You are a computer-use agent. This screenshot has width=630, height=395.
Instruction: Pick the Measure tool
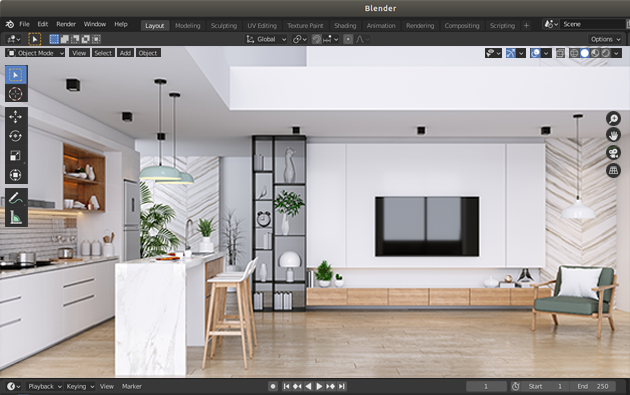tap(16, 217)
